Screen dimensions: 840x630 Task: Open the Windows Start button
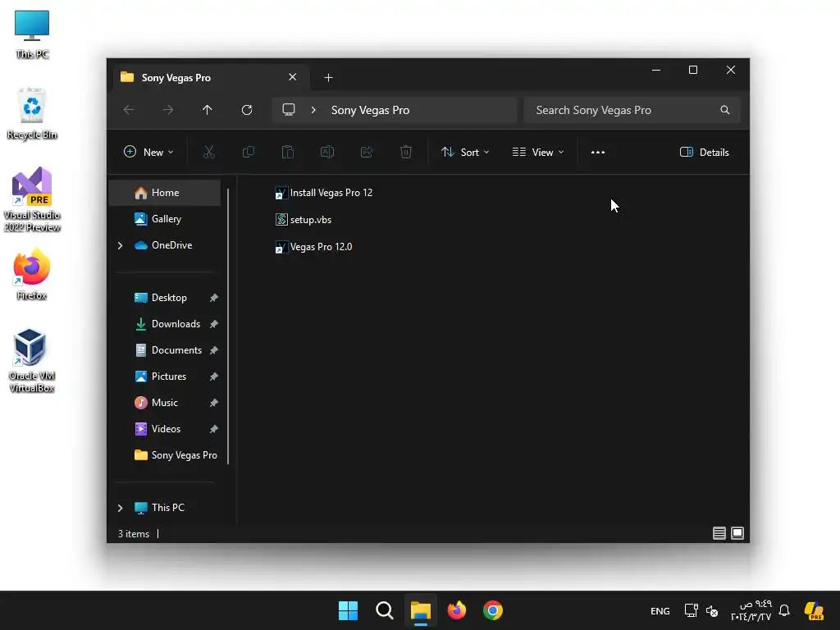pos(348,610)
